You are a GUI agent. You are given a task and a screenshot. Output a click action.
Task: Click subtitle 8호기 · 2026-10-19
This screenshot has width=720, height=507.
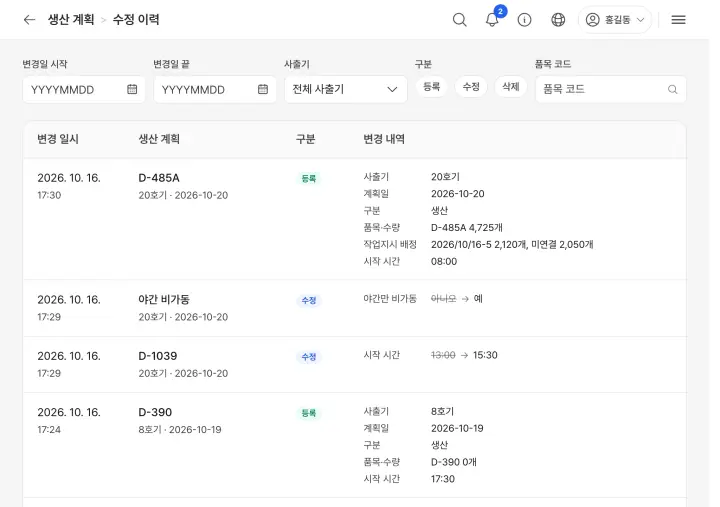click(x=180, y=430)
